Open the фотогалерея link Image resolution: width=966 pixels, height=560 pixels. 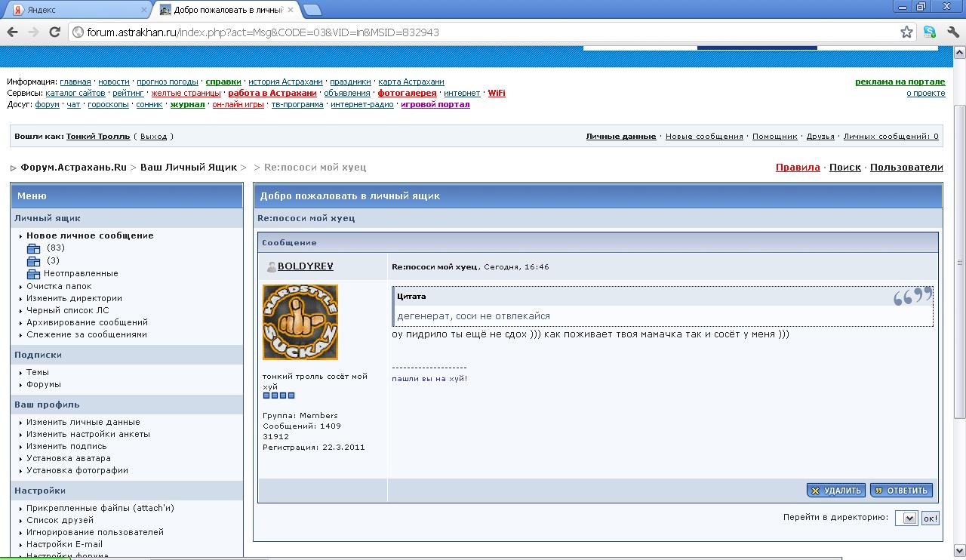click(408, 93)
